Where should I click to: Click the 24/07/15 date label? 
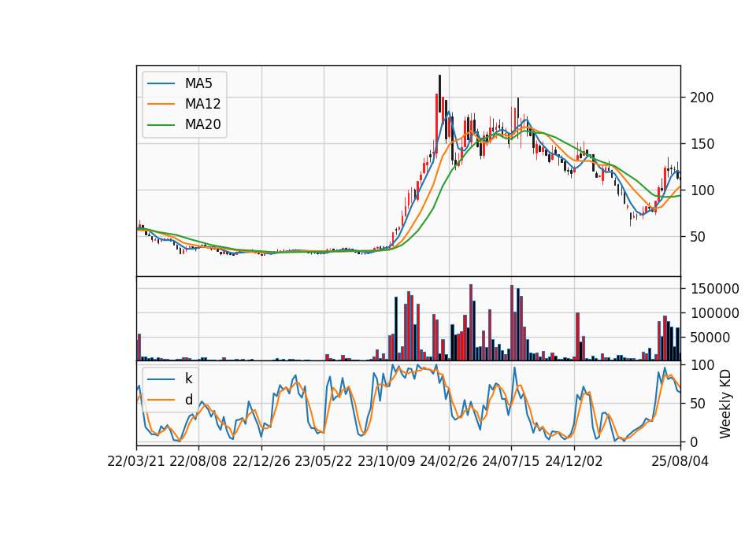tap(511, 462)
